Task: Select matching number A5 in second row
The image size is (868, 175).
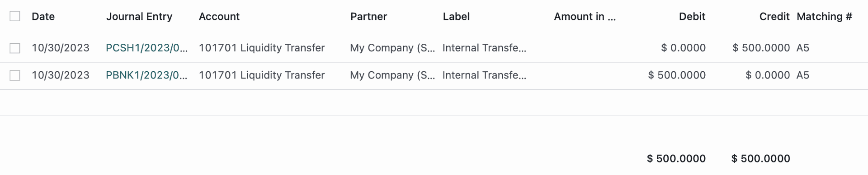Action: (x=803, y=75)
